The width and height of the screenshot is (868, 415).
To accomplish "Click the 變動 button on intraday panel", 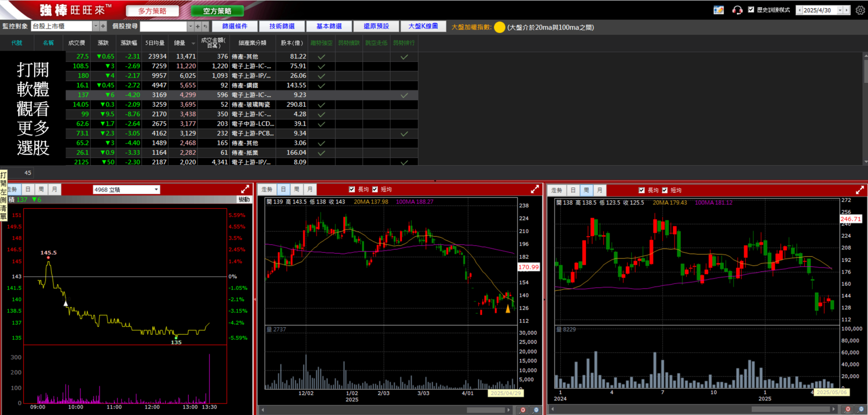I will click(x=244, y=199).
